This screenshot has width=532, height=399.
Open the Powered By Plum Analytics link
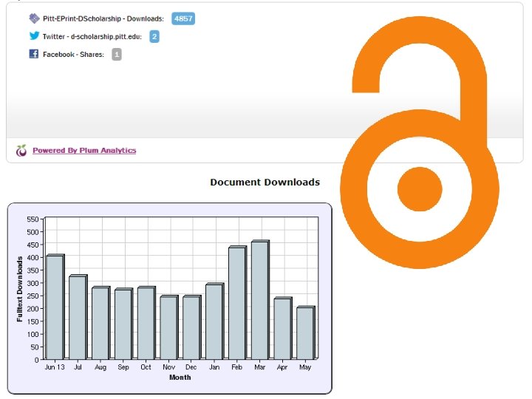click(x=84, y=150)
